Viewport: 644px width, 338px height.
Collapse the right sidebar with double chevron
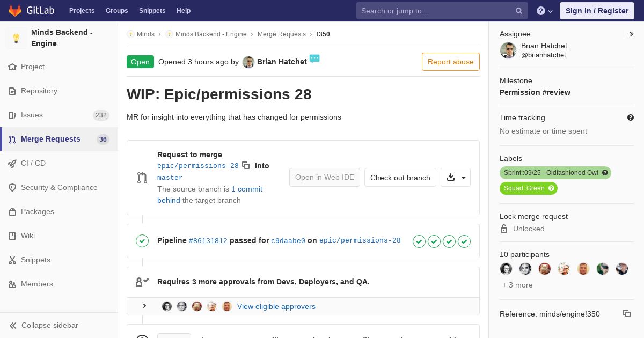[x=632, y=34]
